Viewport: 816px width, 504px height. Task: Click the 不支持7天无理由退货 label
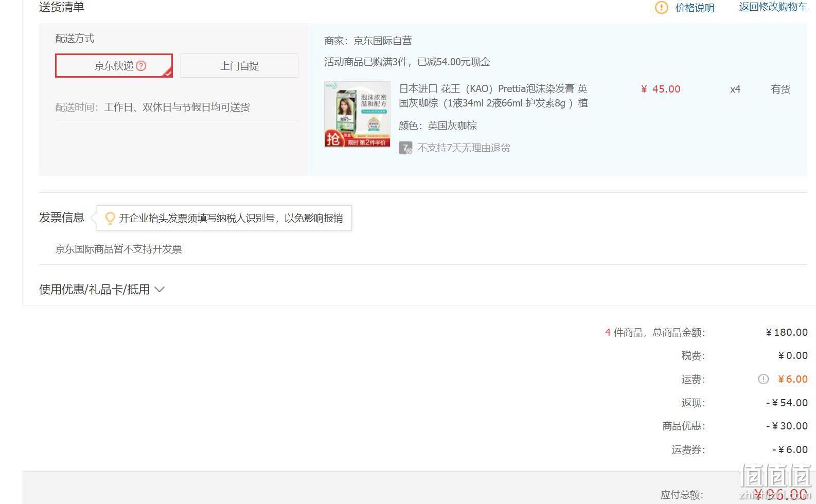tap(464, 148)
